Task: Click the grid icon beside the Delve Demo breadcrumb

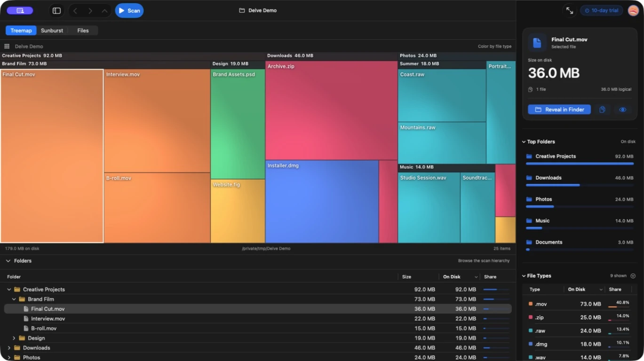Action: click(x=7, y=46)
